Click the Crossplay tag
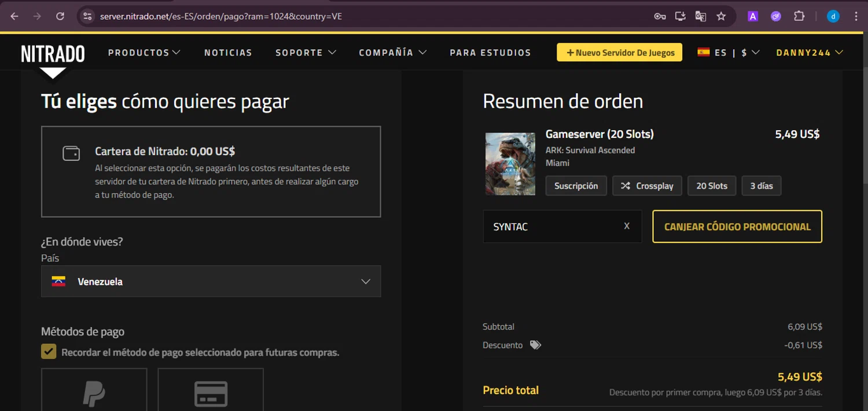 (647, 186)
